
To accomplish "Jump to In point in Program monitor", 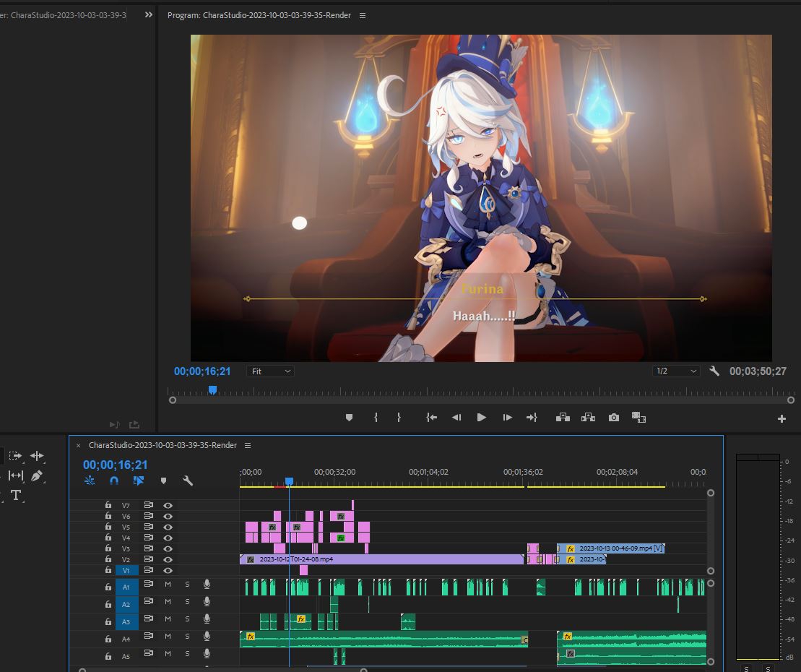I will coord(432,418).
